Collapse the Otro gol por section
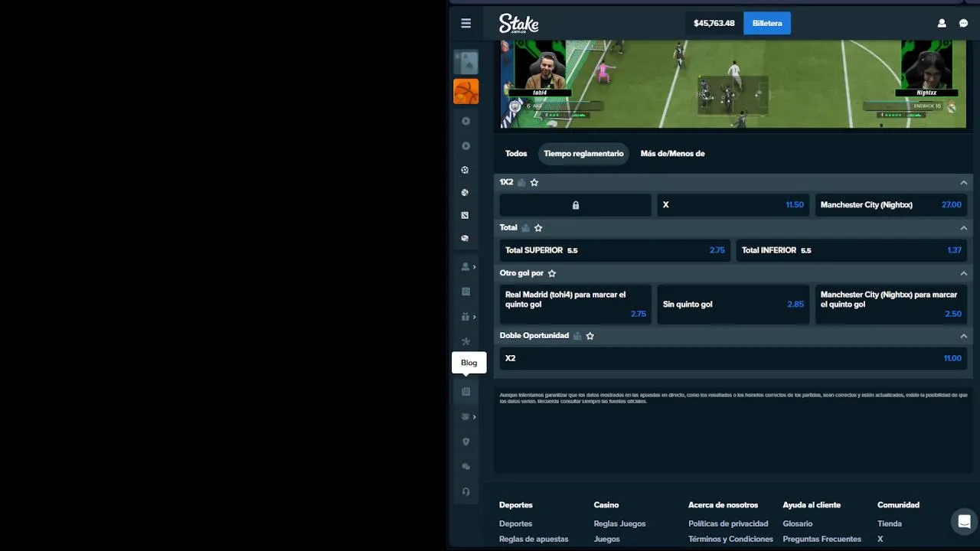Image resolution: width=980 pixels, height=551 pixels. click(963, 273)
